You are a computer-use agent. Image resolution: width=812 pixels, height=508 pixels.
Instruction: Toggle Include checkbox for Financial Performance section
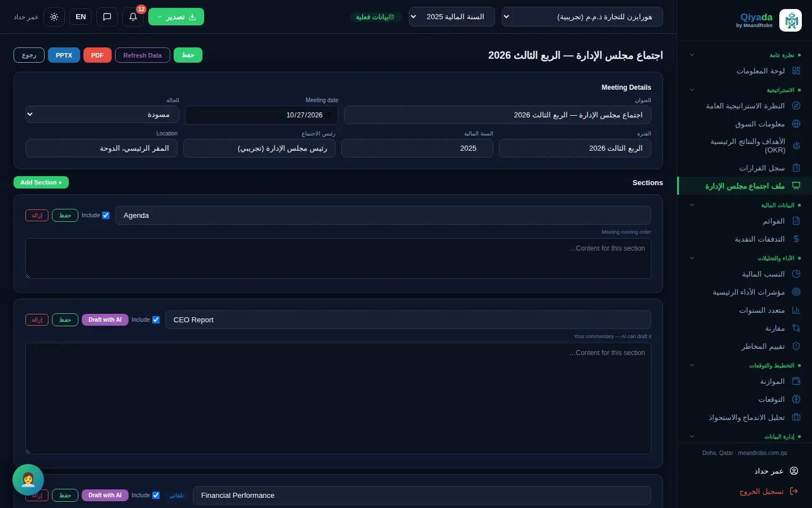click(x=156, y=495)
